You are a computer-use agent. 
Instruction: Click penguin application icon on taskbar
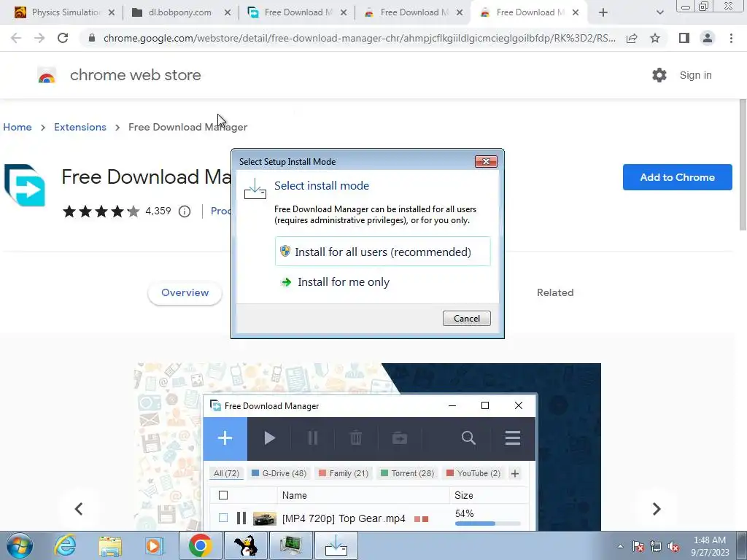point(246,545)
